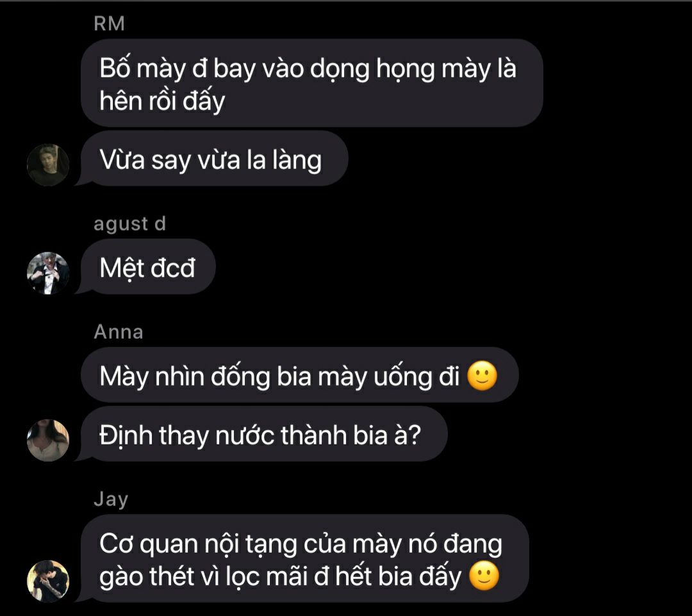Click the smiley emoji in Jay's message
The width and height of the screenshot is (692, 616).
click(x=484, y=576)
